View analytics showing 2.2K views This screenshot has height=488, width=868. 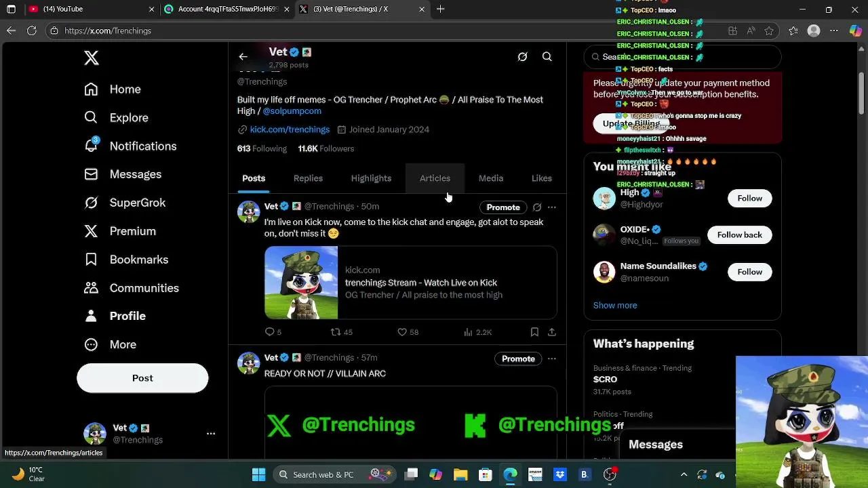click(477, 332)
